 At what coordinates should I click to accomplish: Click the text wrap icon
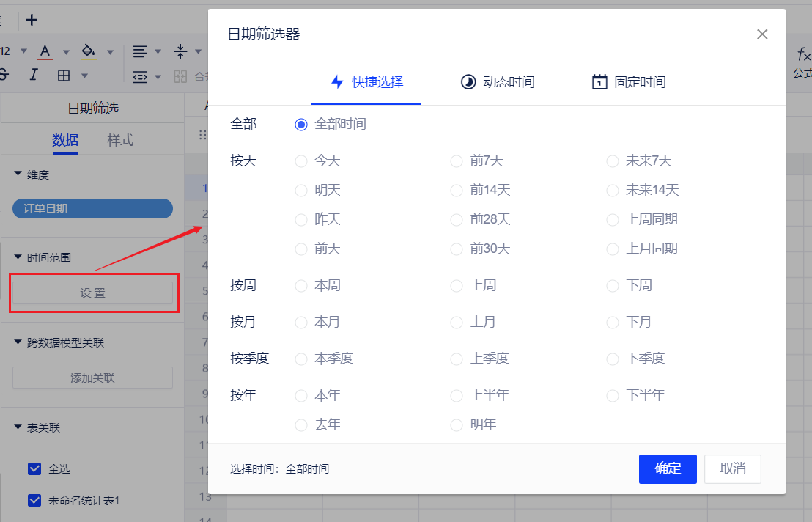tap(139, 76)
